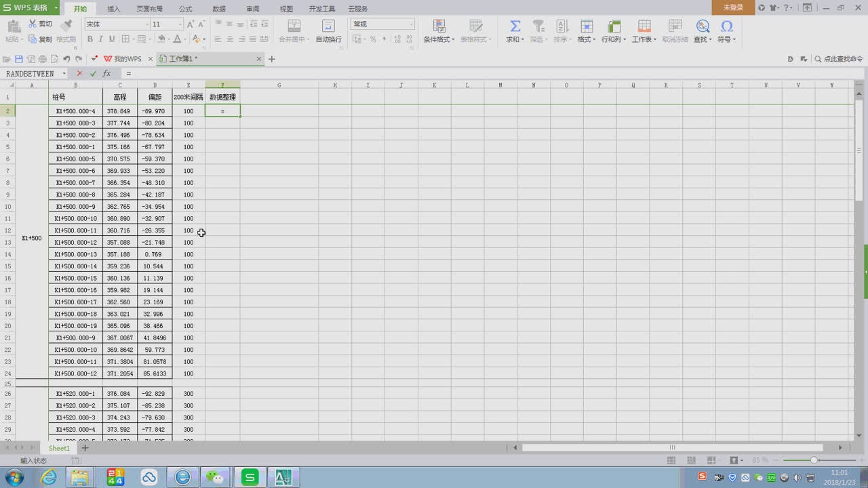Open Internet Explorer from taskbar
Image resolution: width=868 pixels, height=488 pixels.
[x=49, y=477]
